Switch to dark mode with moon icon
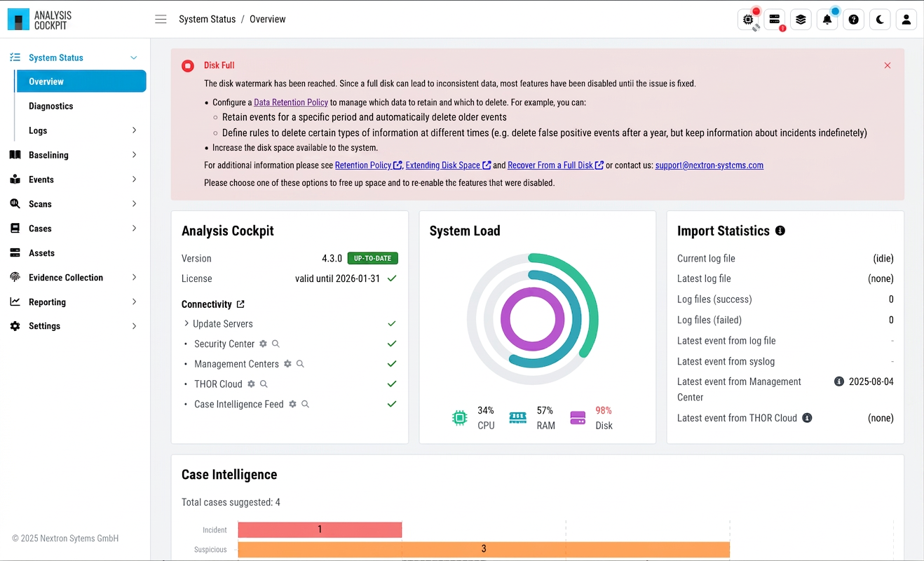The width and height of the screenshot is (924, 561). coord(880,20)
